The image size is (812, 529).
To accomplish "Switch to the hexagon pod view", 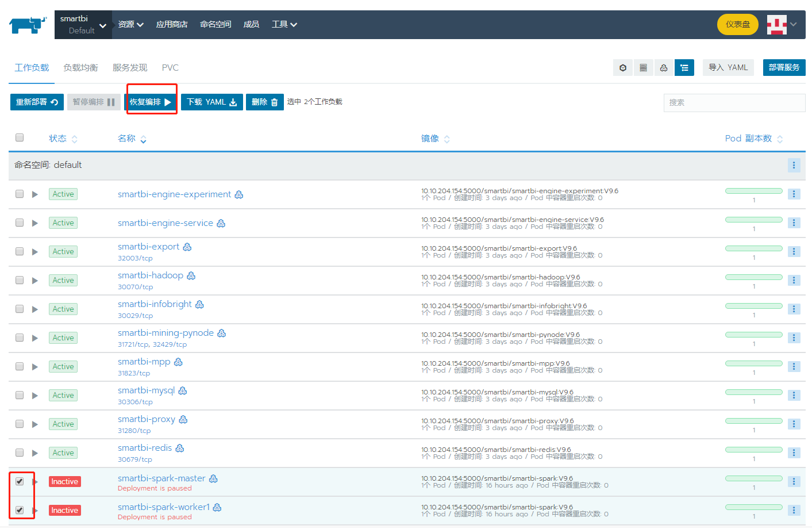I will pos(623,68).
